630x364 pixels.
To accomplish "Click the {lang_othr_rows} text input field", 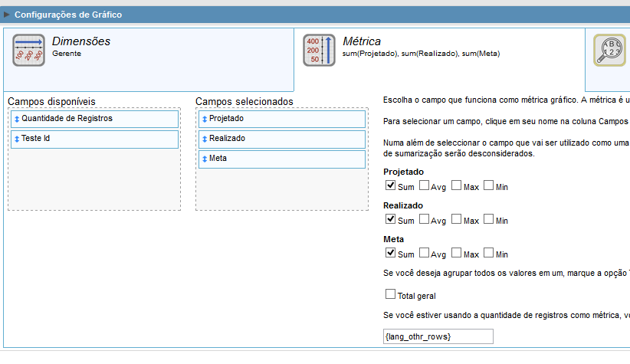I will click(x=438, y=336).
